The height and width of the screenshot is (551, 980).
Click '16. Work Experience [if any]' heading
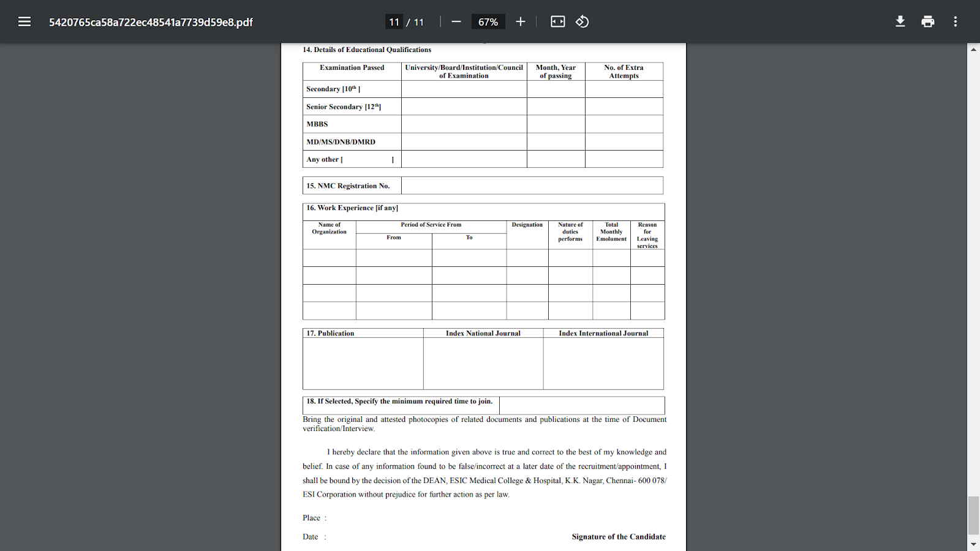point(352,208)
